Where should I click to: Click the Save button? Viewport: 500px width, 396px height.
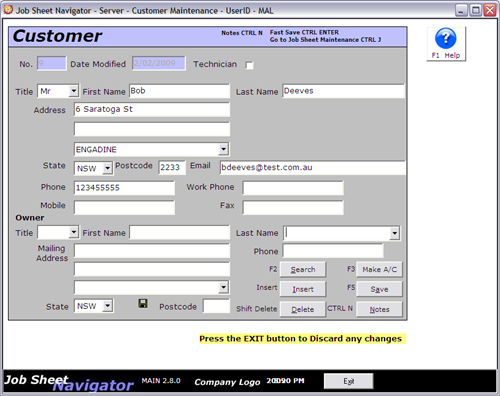pyautogui.click(x=379, y=289)
